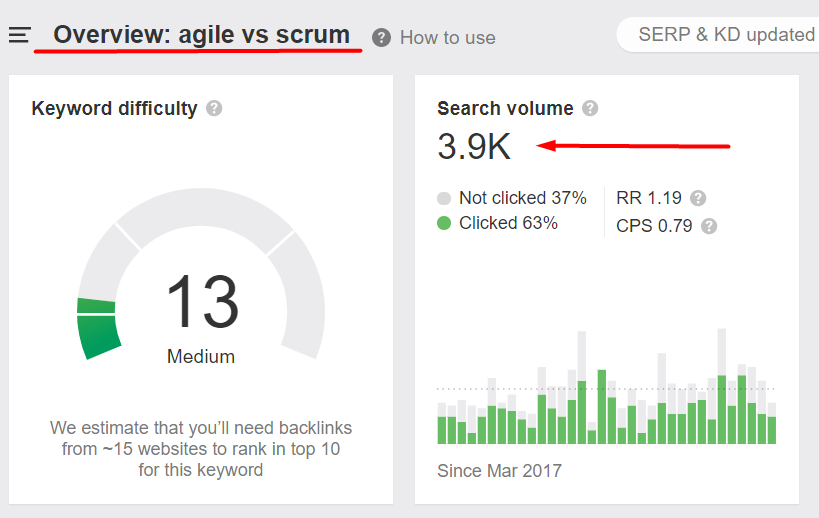This screenshot has width=819, height=518.
Task: Click the Overview: agile vs scrum title
Action: (x=201, y=35)
